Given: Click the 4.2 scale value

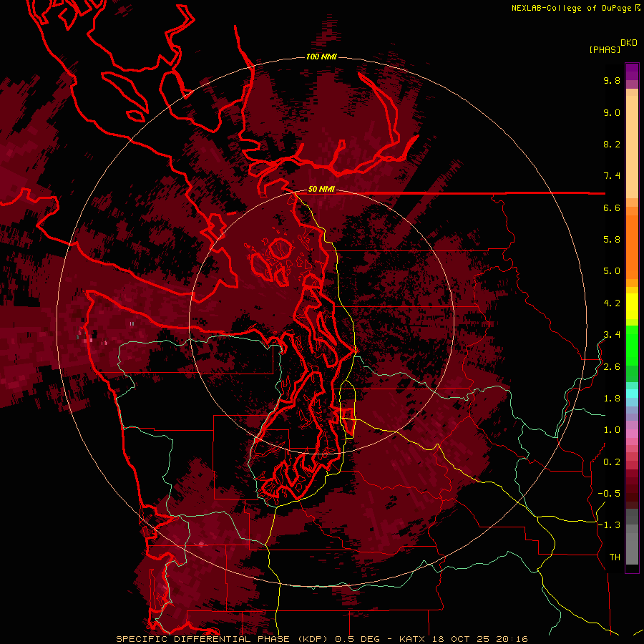Looking at the screenshot, I should pos(612,303).
